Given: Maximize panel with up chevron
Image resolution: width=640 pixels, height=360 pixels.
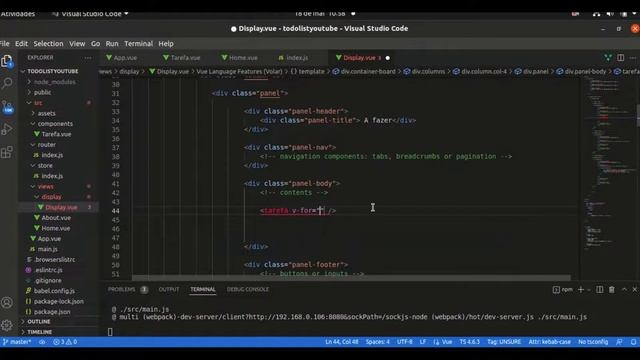Looking at the screenshot, I should click(x=624, y=289).
